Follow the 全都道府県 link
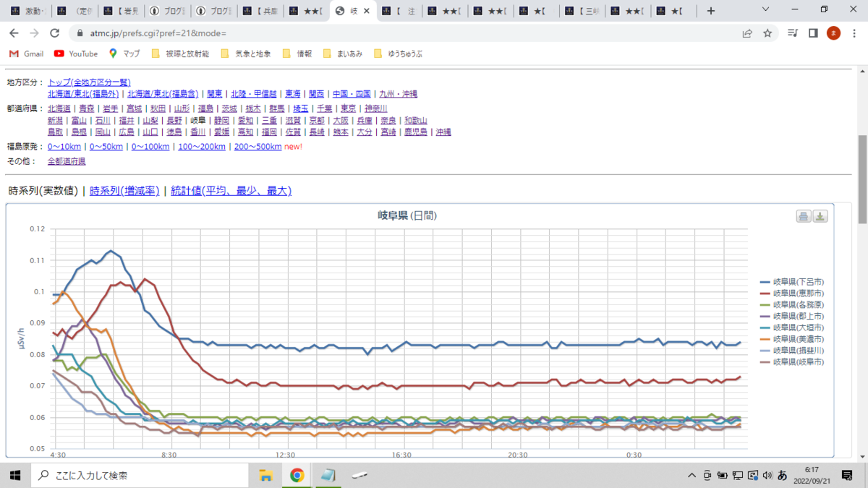868x488 pixels. [x=67, y=160]
